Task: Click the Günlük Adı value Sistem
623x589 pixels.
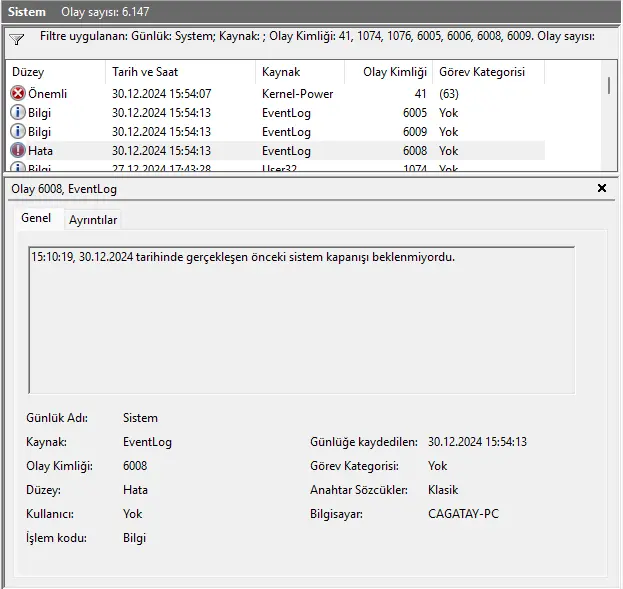Action: click(140, 418)
